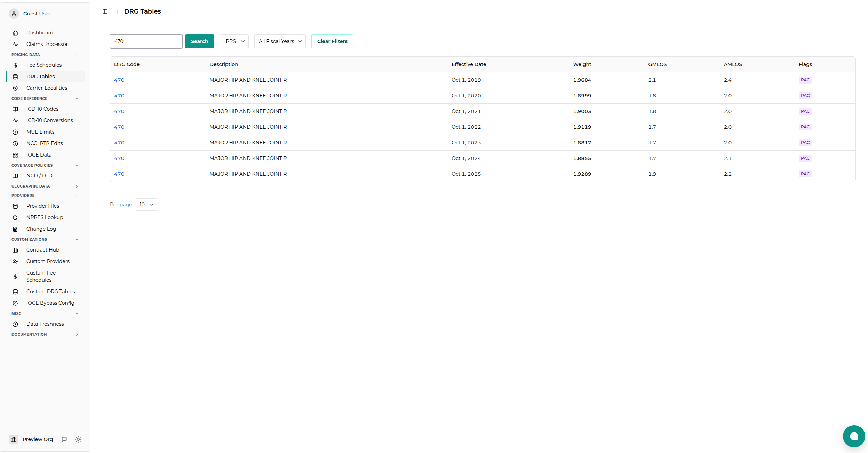Click the Fee Schedules dollar icon
The image size is (868, 453).
[x=15, y=65]
